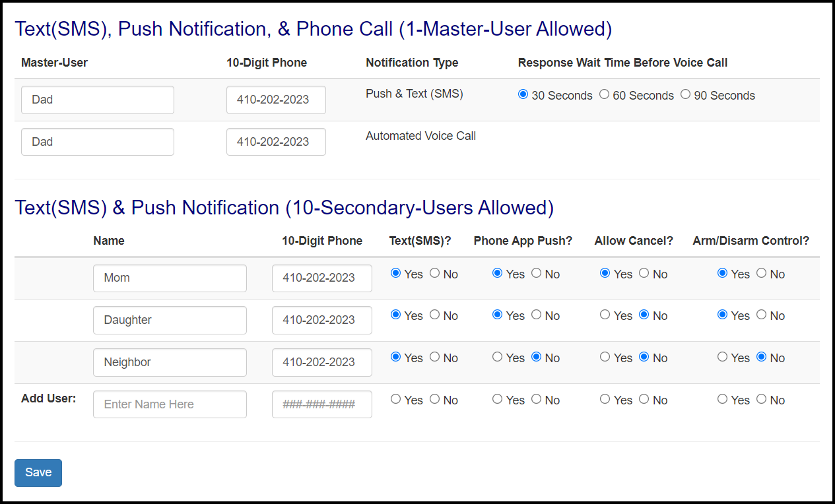Select 60 Seconds response wait time

point(604,94)
